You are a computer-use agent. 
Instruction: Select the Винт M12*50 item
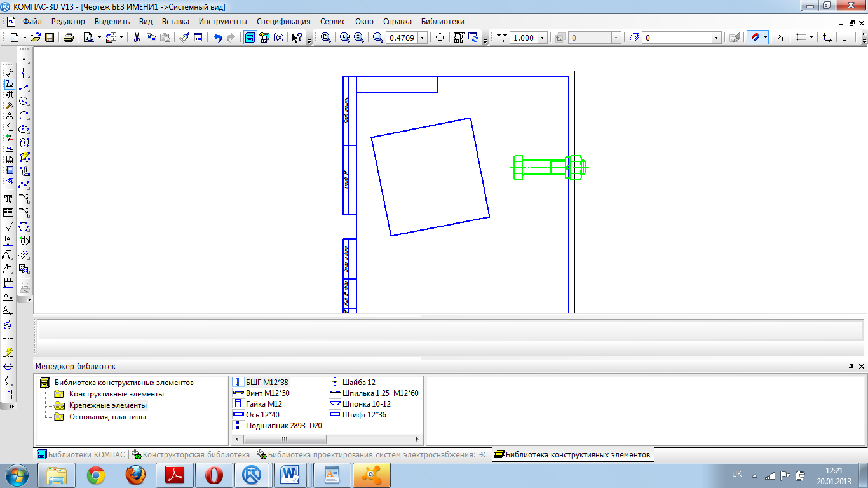tap(268, 393)
